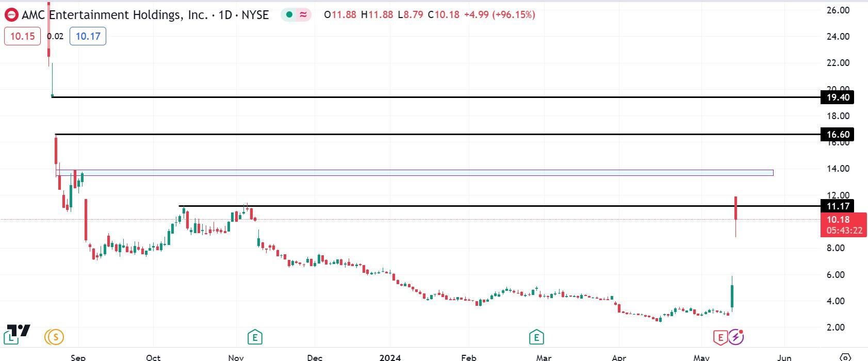This screenshot has width=868, height=361.
Task: Open the green earnings E marker before March
Action: [x=536, y=337]
